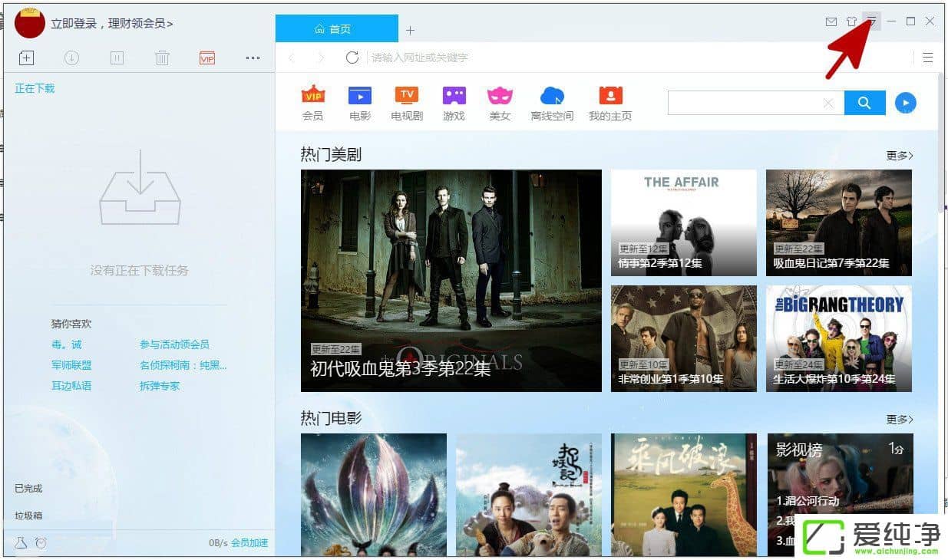Screen dimensions: 948x560
Task: Click the trash delete task icon
Action: click(x=162, y=58)
